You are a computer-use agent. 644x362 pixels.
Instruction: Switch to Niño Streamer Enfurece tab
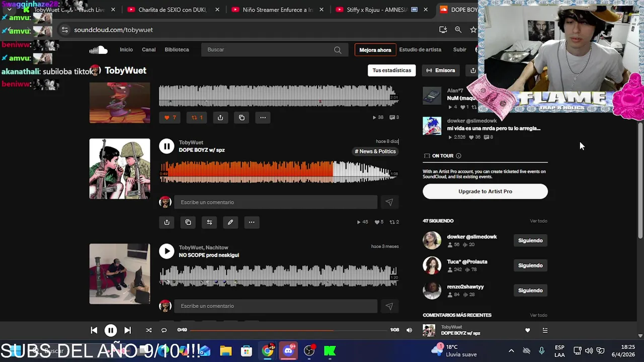[x=278, y=10]
